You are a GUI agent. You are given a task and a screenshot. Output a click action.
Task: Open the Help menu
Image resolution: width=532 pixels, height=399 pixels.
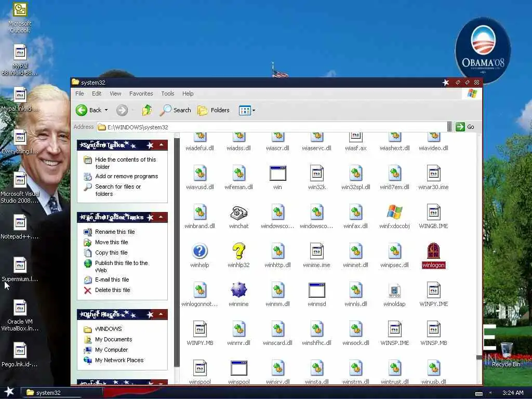pos(188,94)
